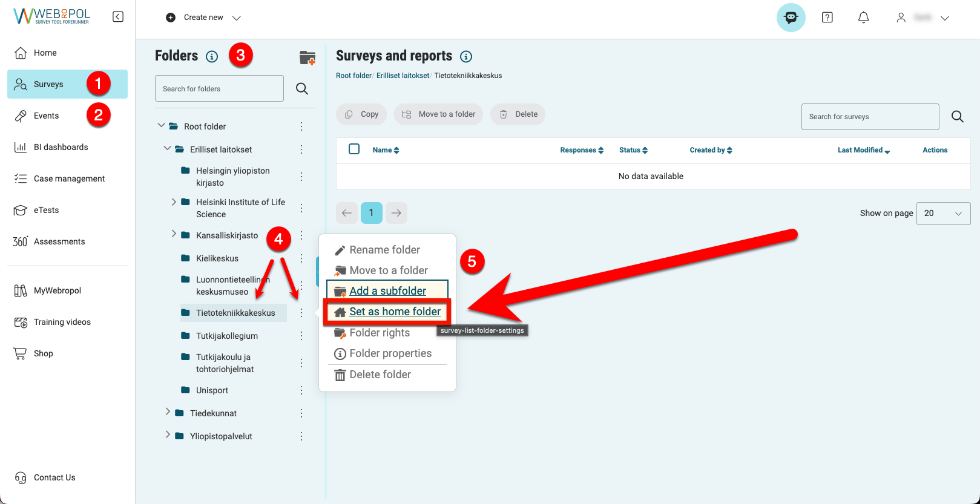Viewport: 980px width, 504px height.
Task: Choose Folder properties from context menu
Action: pos(390,353)
